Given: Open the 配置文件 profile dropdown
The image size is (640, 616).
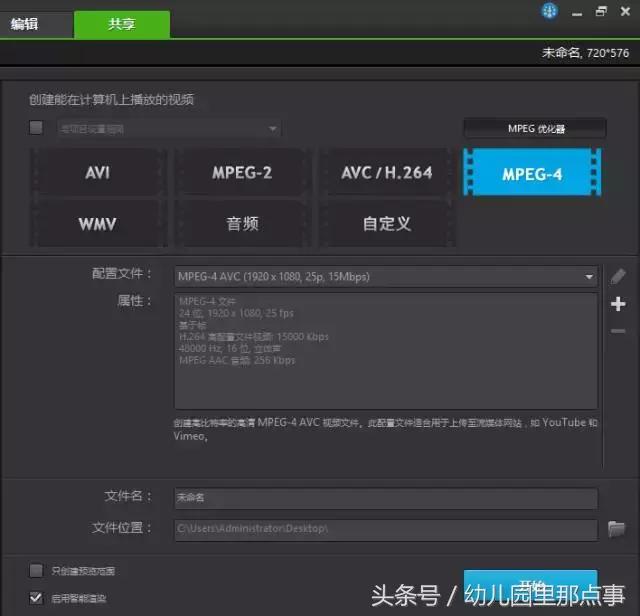Looking at the screenshot, I should tap(386, 276).
